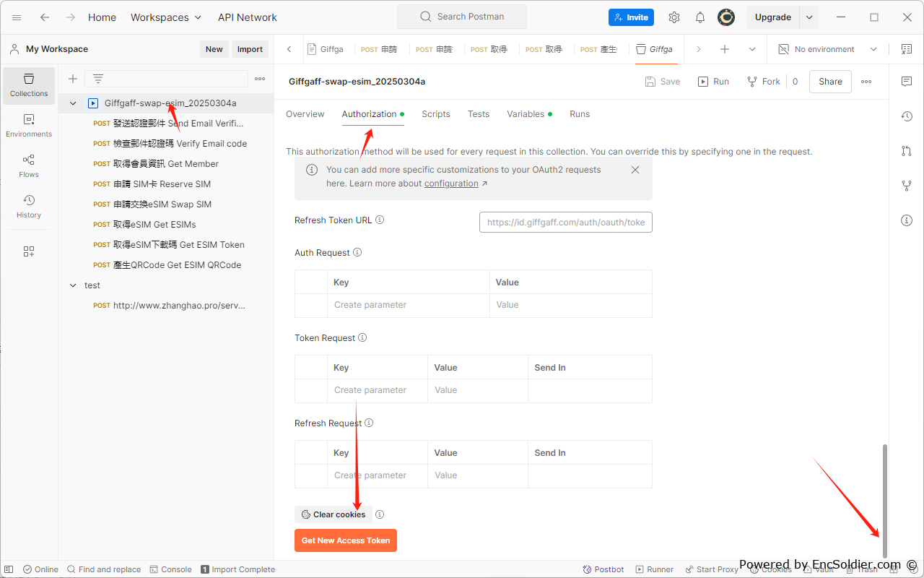Viewport: 924px width, 578px height.
Task: Open Postman settings gear
Action: [x=674, y=17]
